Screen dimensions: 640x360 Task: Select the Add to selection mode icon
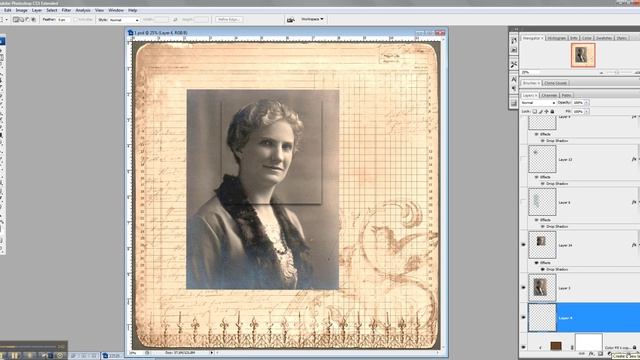22,20
